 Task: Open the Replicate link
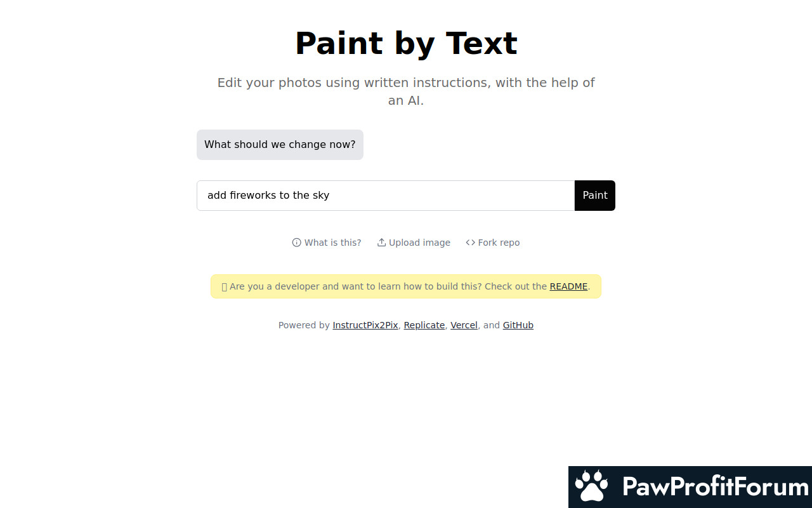(424, 325)
